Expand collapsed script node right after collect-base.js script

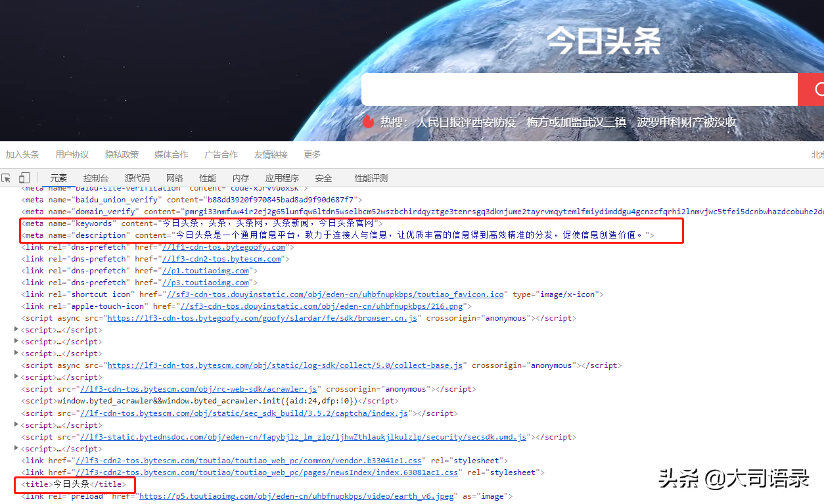click(17, 377)
